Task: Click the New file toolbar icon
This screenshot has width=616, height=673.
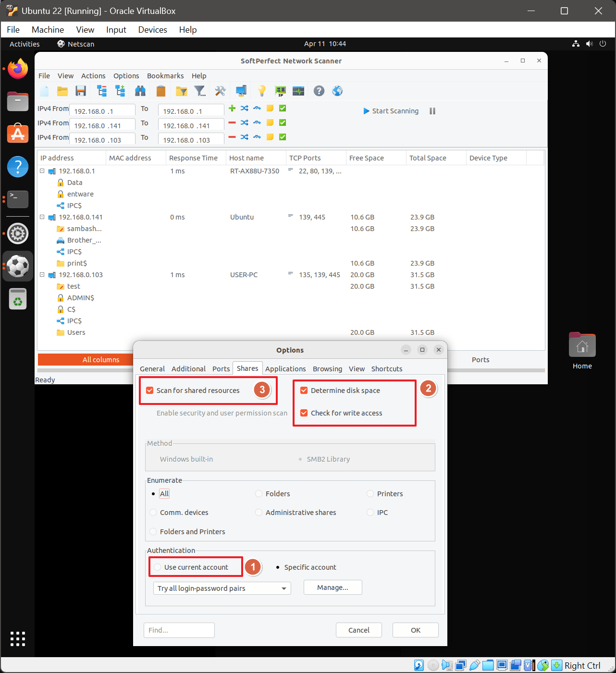Action: [x=44, y=91]
